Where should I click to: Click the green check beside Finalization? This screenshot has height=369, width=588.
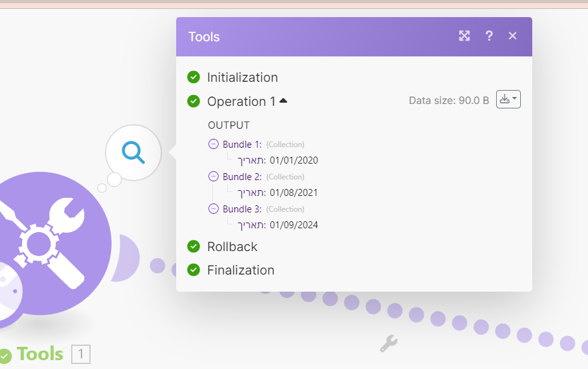pos(194,270)
